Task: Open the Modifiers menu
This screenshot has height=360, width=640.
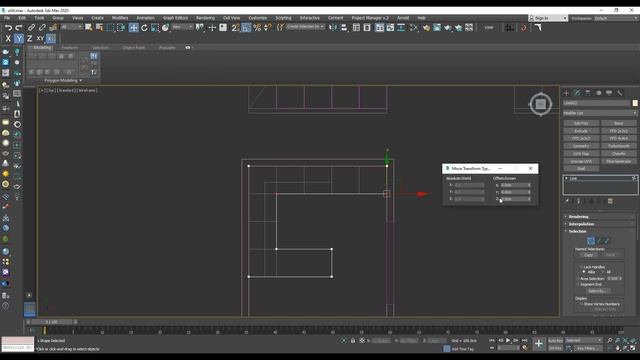Action: click(120, 18)
